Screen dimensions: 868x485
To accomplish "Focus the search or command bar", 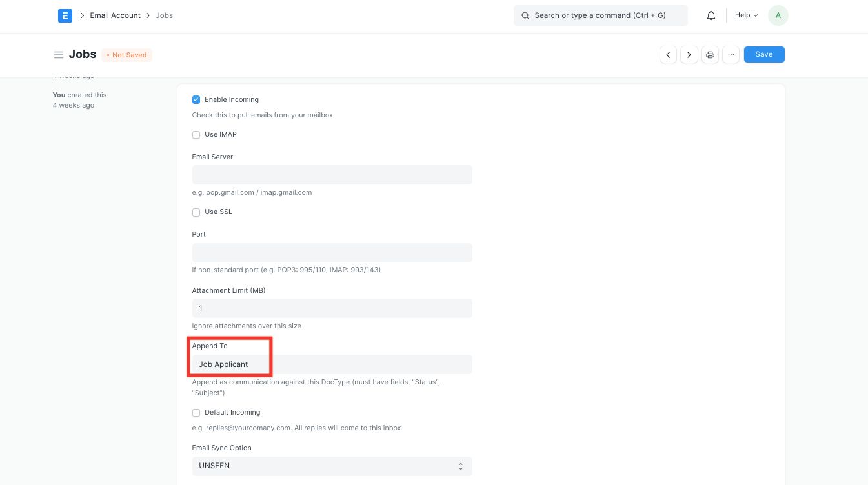I will 600,15.
